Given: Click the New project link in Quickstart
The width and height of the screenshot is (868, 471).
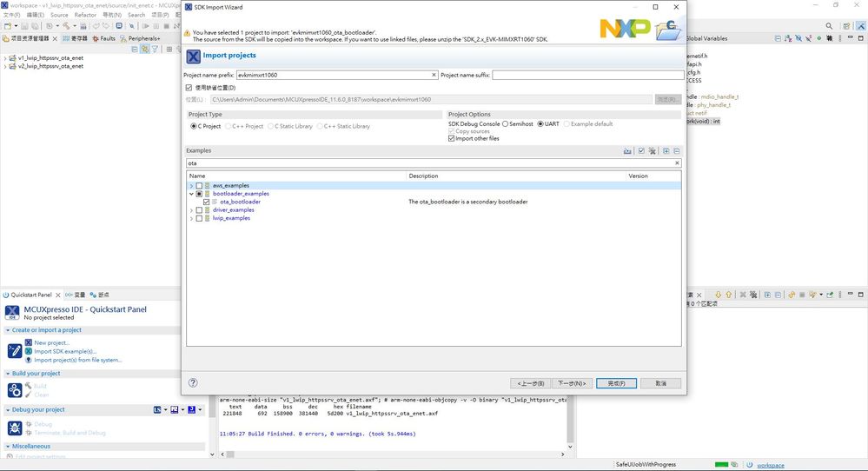Looking at the screenshot, I should coord(51,342).
